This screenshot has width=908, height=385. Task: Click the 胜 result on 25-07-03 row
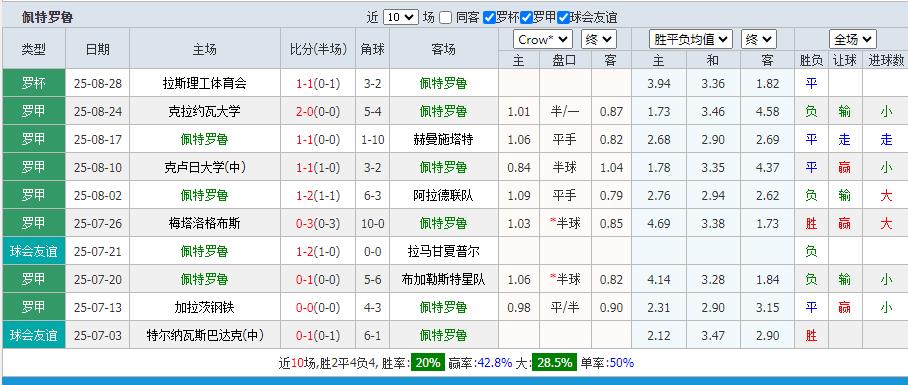click(x=811, y=335)
